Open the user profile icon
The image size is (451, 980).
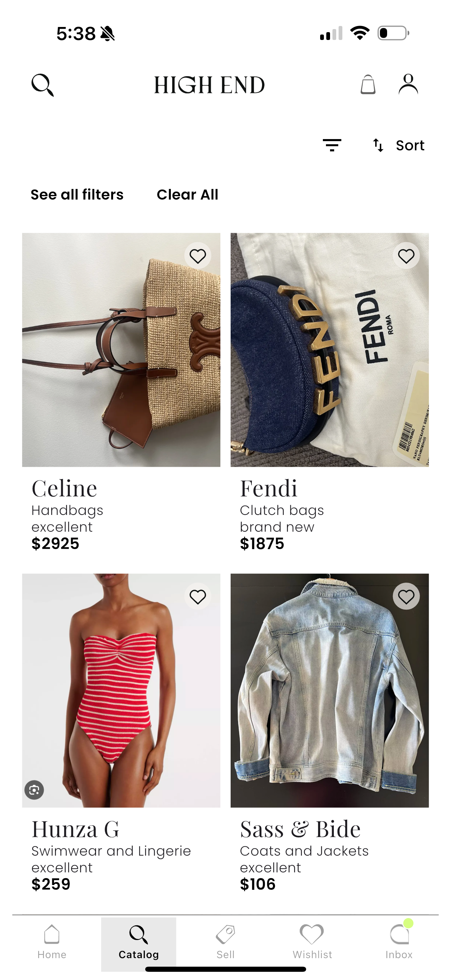[408, 84]
